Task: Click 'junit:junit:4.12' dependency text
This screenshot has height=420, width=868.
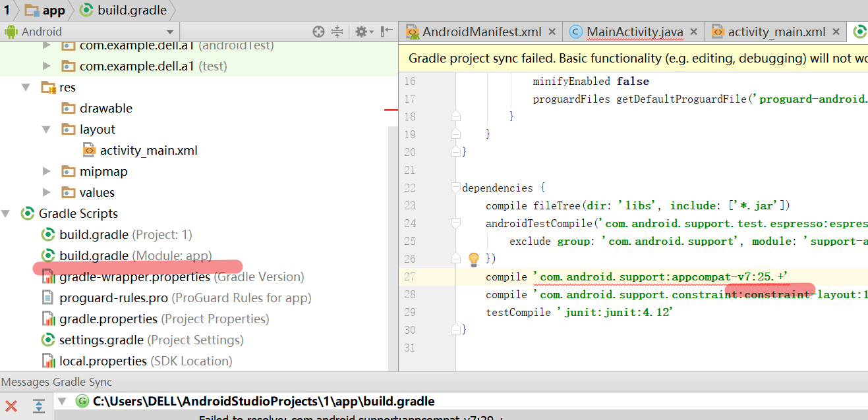Action: click(616, 313)
